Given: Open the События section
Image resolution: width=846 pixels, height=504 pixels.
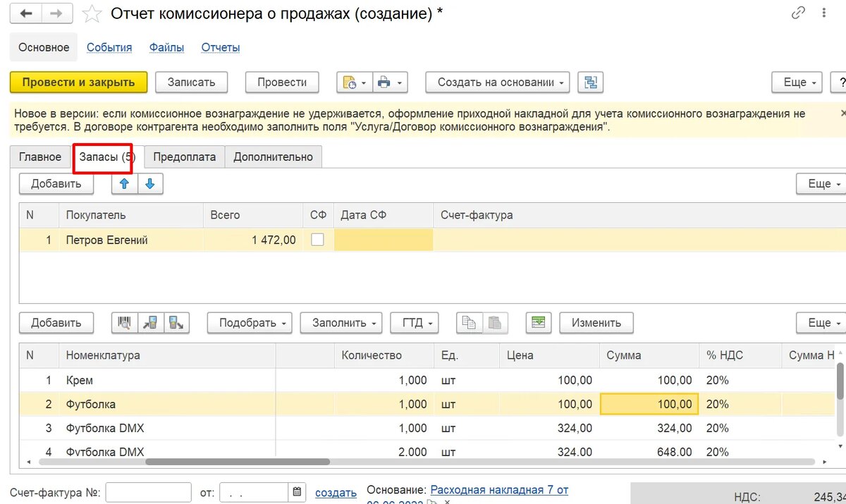Looking at the screenshot, I should [109, 47].
